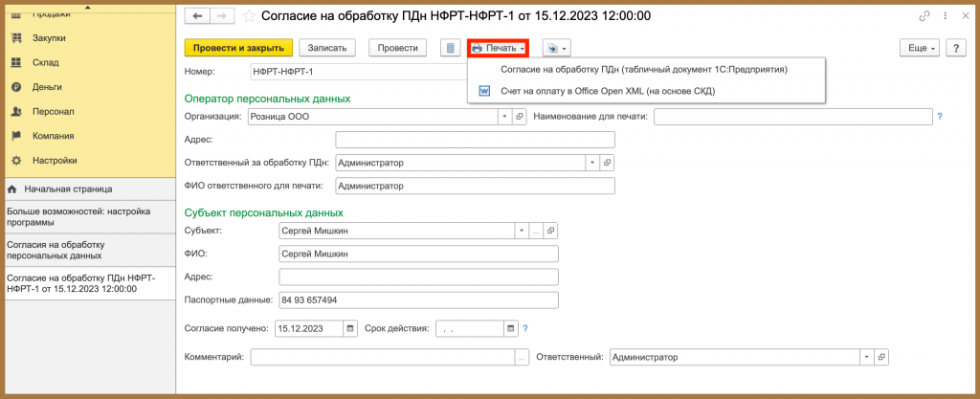Click Провести и закрыть button
This screenshot has height=399, width=980.
click(x=238, y=48)
